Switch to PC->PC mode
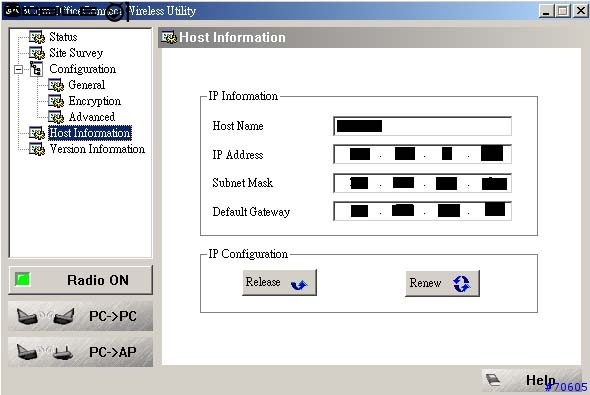Image resolution: width=590 pixels, height=395 pixels. (81, 316)
